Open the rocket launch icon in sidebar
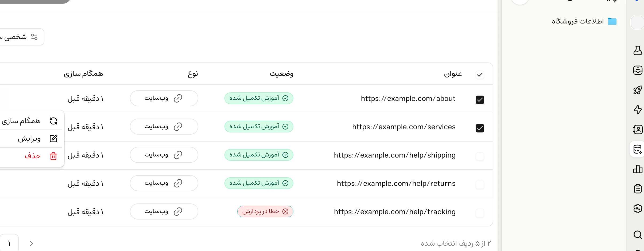The image size is (644, 251). coord(638,90)
